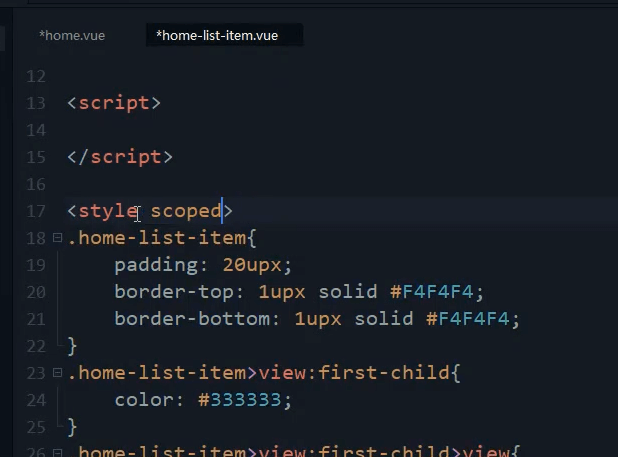Viewport: 618px width, 457px height.
Task: Collapse the view:first-child block at line 23
Action: point(58,372)
